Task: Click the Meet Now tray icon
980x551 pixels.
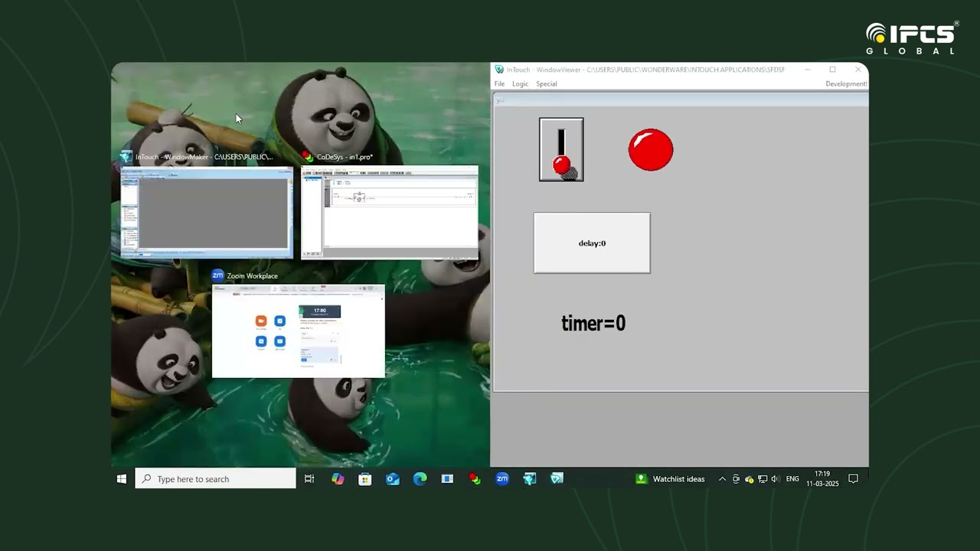Action: pos(736,479)
